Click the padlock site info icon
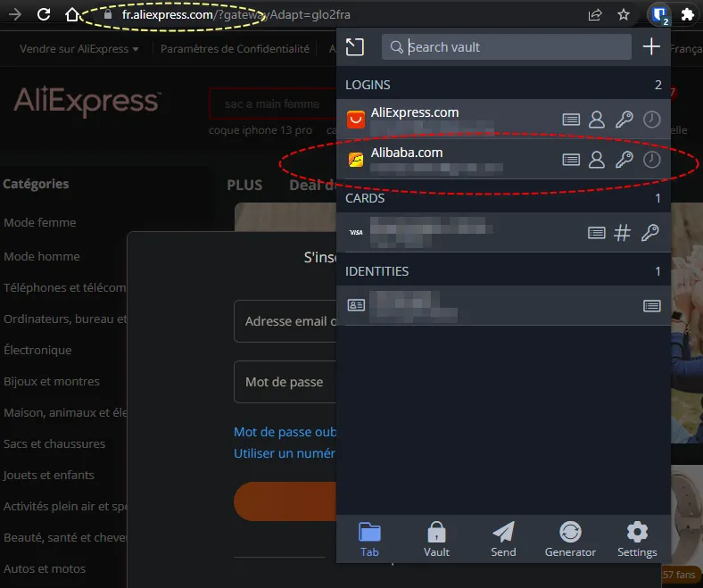 click(x=108, y=14)
